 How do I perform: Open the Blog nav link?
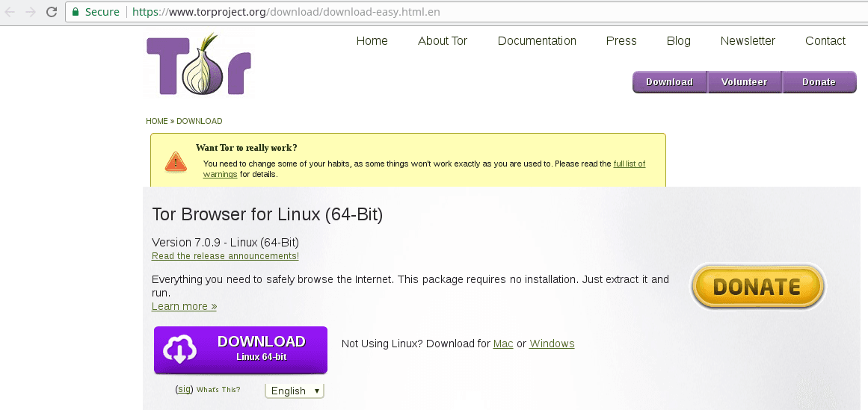[x=678, y=41]
